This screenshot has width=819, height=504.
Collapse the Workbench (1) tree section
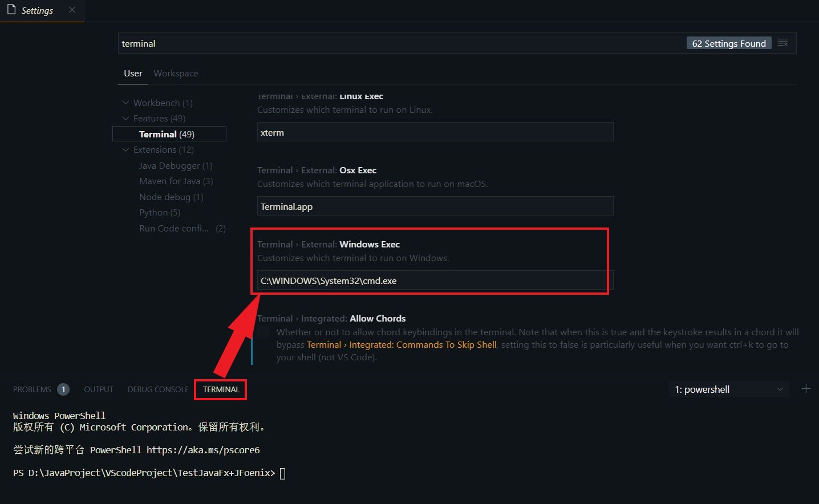(125, 103)
